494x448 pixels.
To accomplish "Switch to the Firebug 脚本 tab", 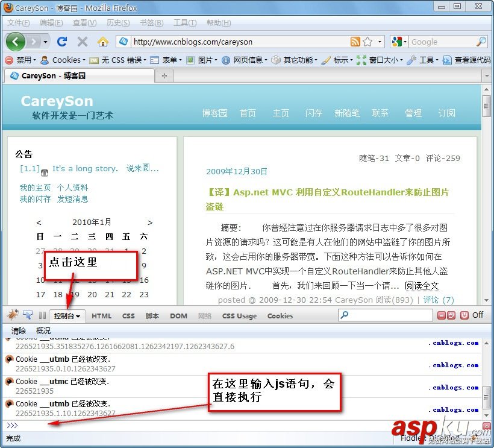I will [152, 316].
